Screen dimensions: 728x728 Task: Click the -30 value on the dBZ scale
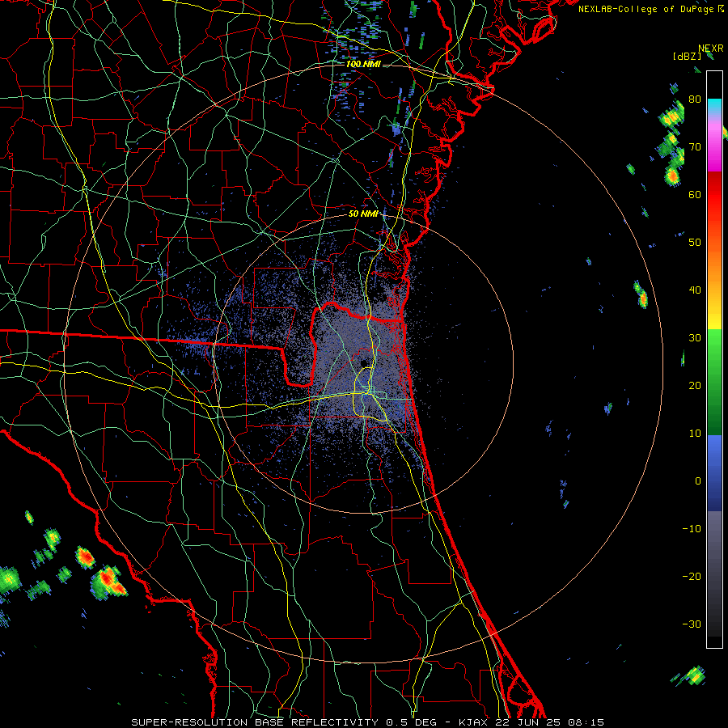click(x=692, y=624)
